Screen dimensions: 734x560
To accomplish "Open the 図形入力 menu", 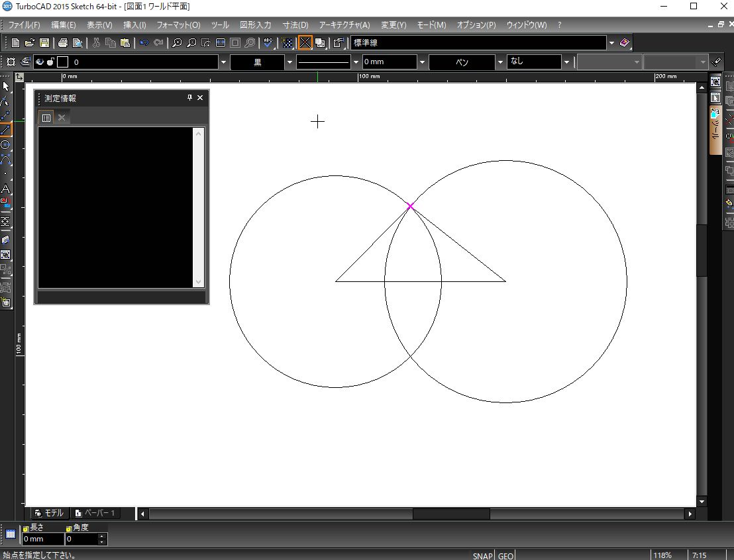I will [255, 24].
